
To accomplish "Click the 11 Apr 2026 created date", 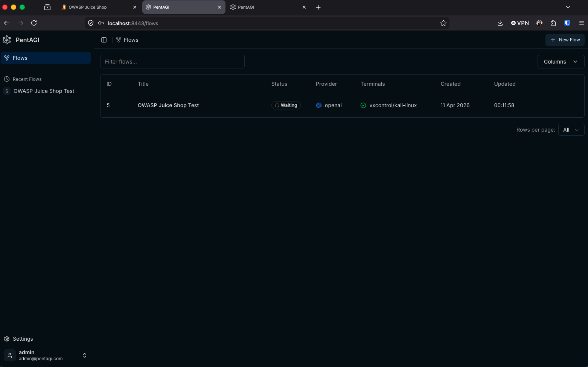I will 455,105.
